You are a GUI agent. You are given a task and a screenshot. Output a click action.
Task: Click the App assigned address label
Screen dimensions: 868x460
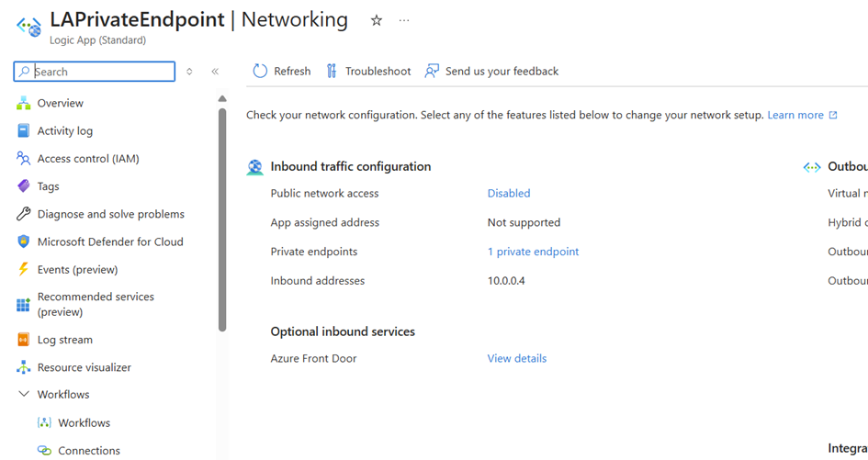pos(325,222)
